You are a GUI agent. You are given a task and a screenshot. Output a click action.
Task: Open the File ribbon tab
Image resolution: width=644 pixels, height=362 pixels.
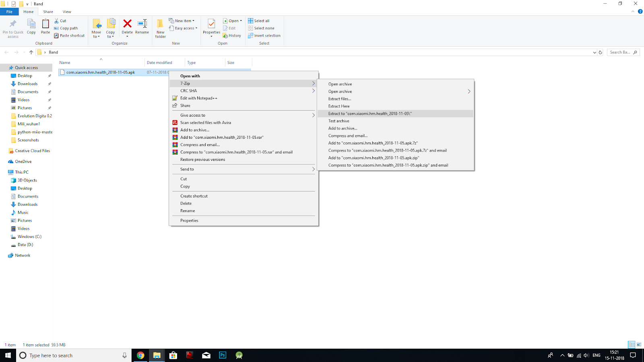(x=9, y=12)
